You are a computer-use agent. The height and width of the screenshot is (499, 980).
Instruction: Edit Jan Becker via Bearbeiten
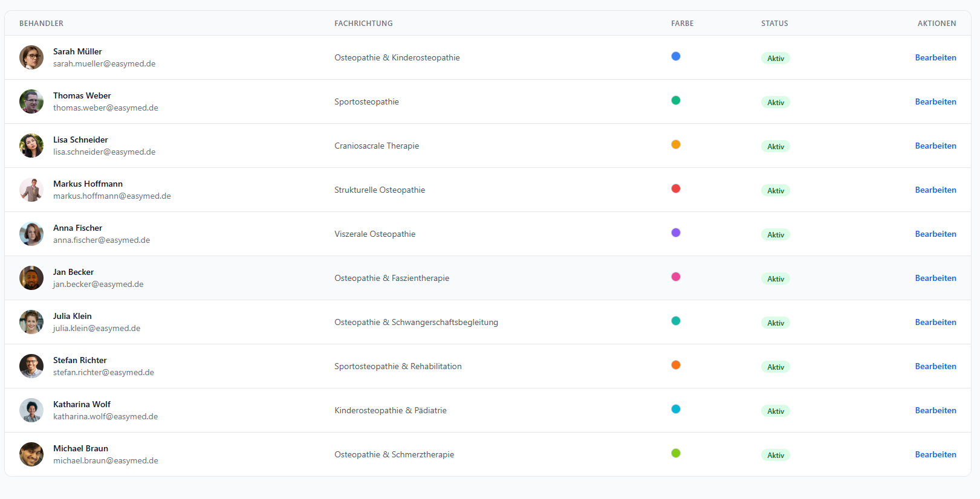pyautogui.click(x=935, y=278)
